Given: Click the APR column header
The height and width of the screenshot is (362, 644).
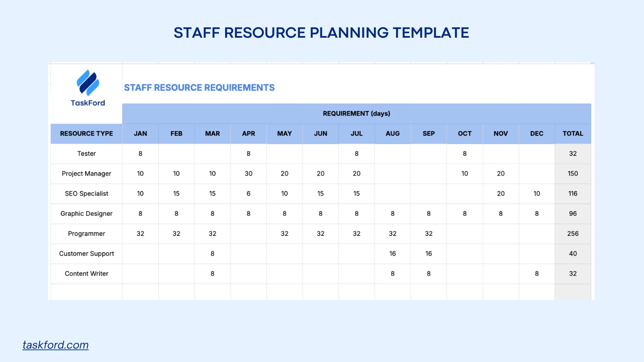Looking at the screenshot, I should (249, 134).
